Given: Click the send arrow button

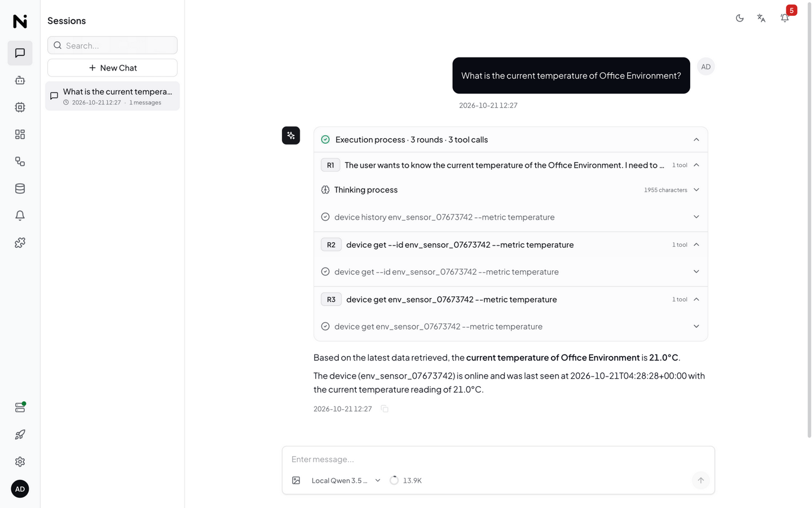Looking at the screenshot, I should click(x=700, y=480).
